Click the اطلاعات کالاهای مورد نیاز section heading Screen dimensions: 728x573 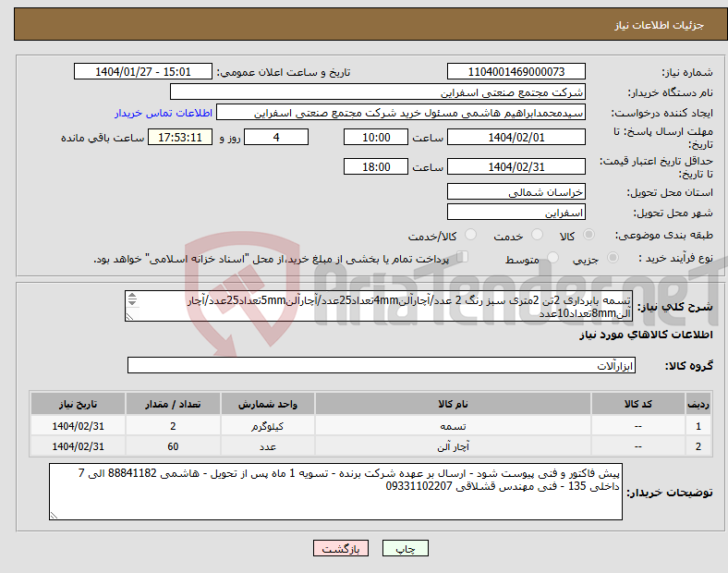click(646, 335)
